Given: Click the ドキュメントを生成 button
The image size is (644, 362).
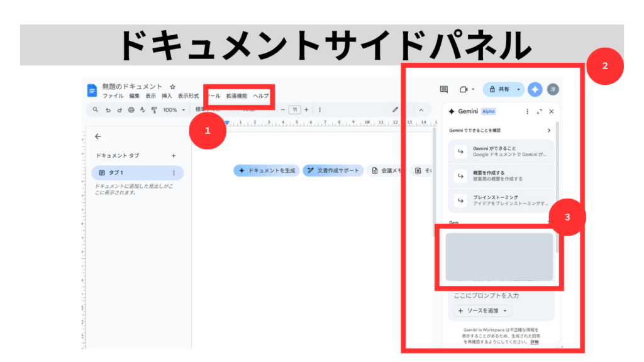Looking at the screenshot, I should click(266, 170).
